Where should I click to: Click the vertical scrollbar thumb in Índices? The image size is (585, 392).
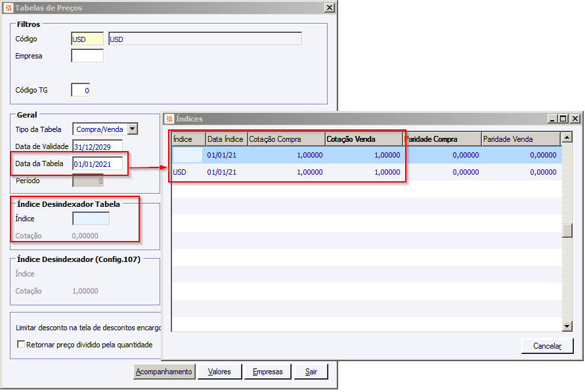point(567,230)
